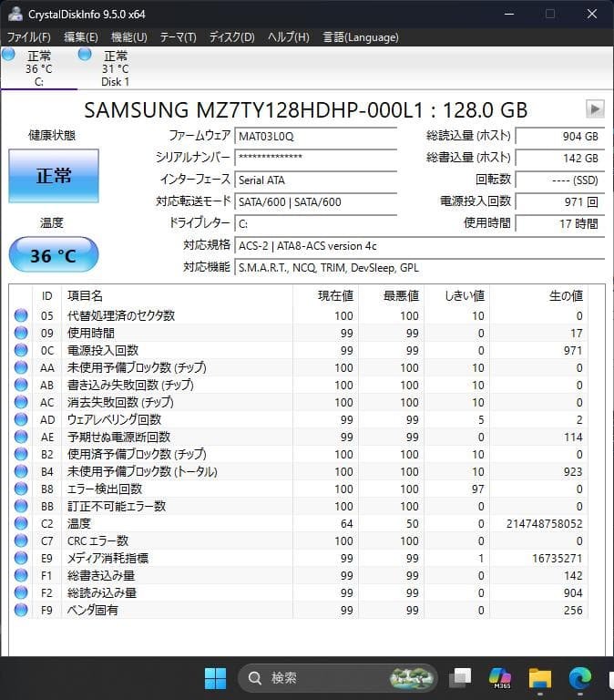Click the ACS-2 standard field
The width and height of the screenshot is (614, 700).
click(419, 245)
